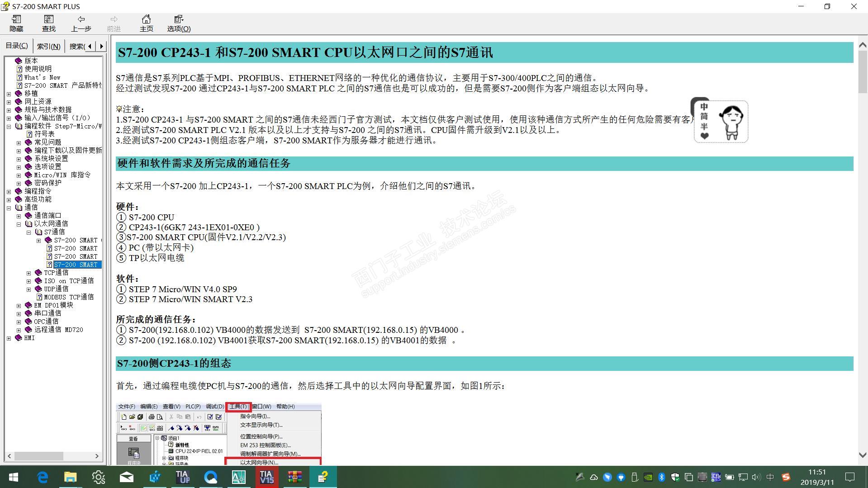Click the open-book icon beside 编程软件 Step7-Micro/W

(x=19, y=126)
